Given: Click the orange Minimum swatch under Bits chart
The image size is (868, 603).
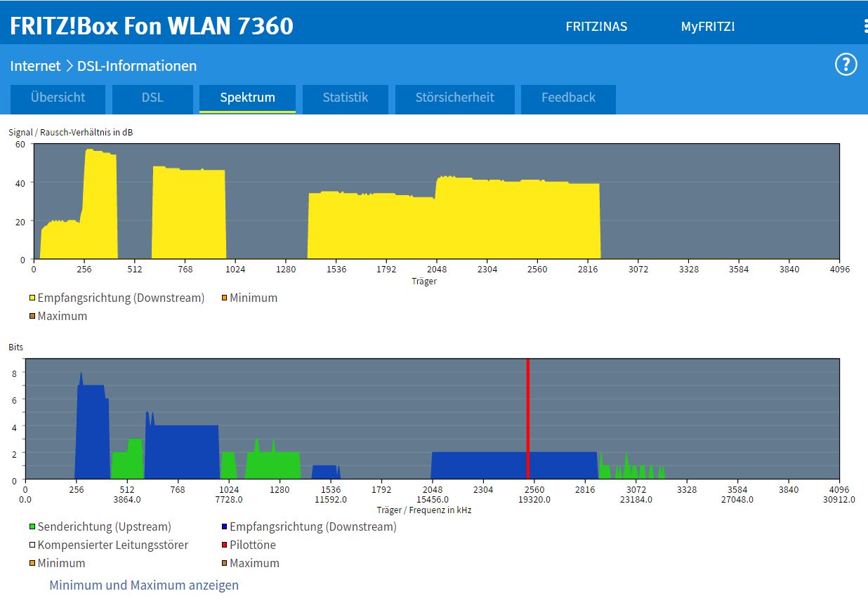Looking at the screenshot, I should point(32,564).
